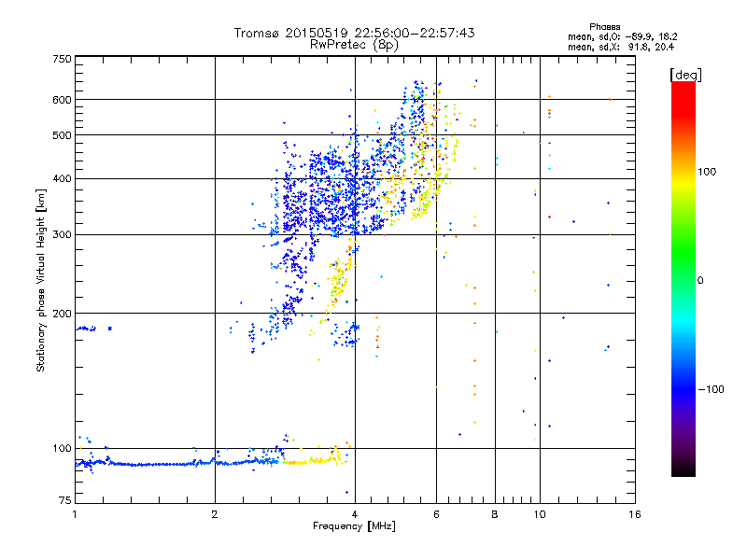This screenshot has width=747, height=560.
Task: Click 'Stationary phase Virtual Height [km]' axis title
Action: click(41, 280)
